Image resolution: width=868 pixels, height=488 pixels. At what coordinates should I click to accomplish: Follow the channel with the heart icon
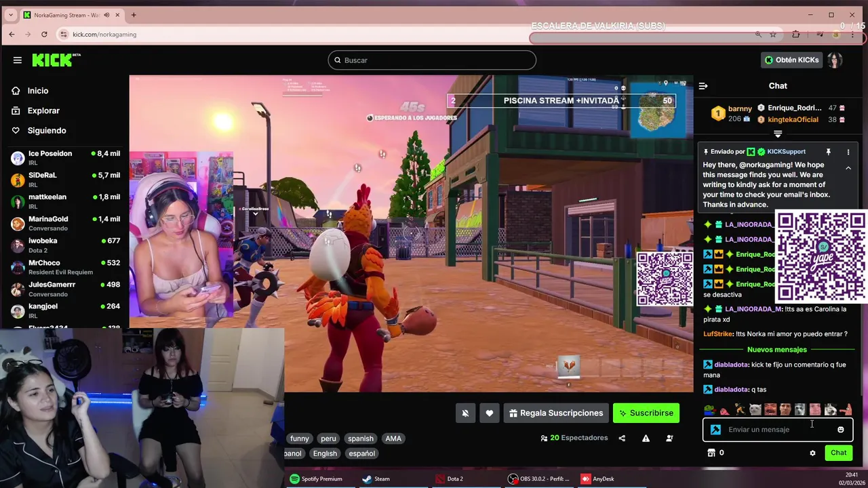click(x=489, y=413)
